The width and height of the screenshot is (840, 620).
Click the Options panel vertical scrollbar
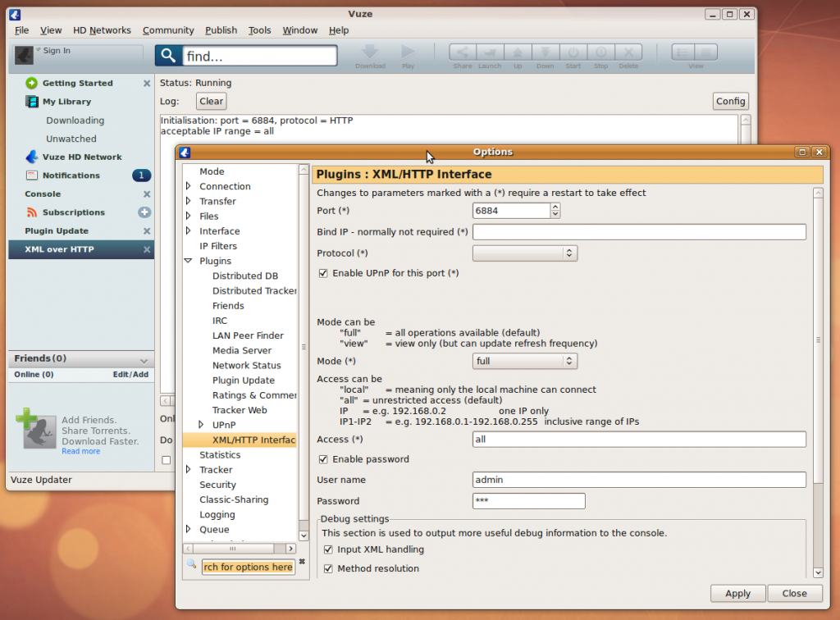point(818,340)
